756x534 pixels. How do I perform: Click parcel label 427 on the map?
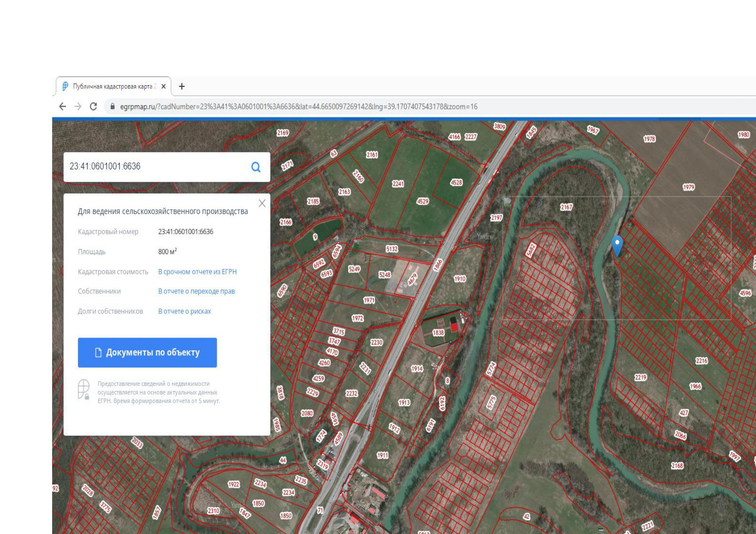pos(684,413)
